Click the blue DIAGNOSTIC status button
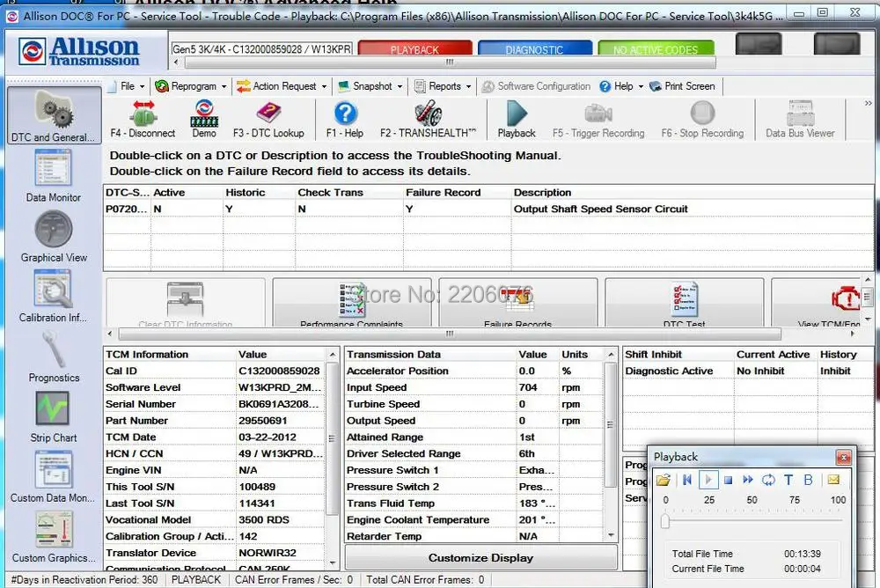Screen dimensions: 880x588 tap(535, 48)
